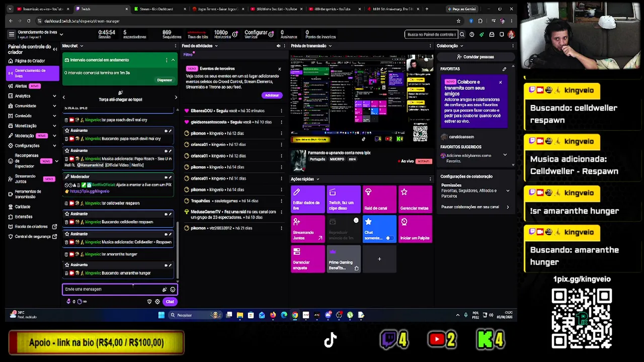Open the profile avatar menu

511,34
